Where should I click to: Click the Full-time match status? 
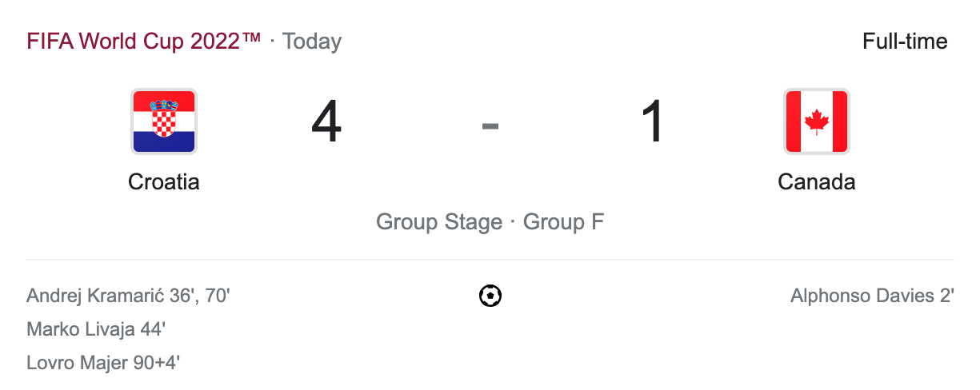click(x=905, y=42)
